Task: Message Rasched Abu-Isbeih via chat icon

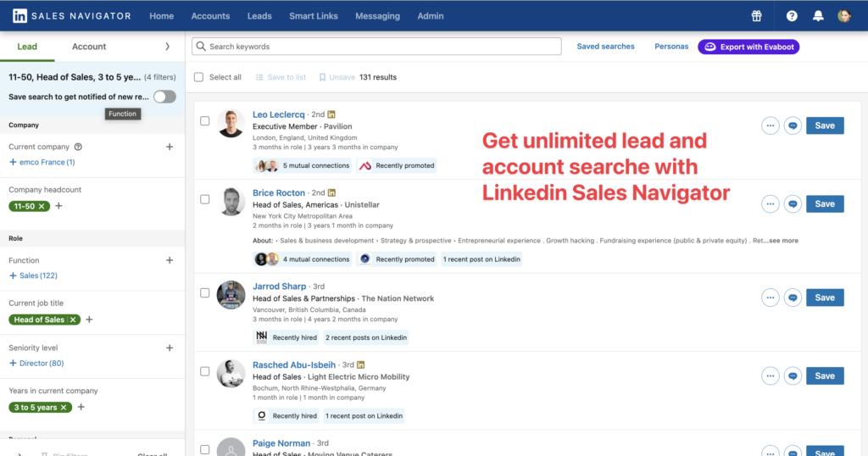Action: click(793, 375)
